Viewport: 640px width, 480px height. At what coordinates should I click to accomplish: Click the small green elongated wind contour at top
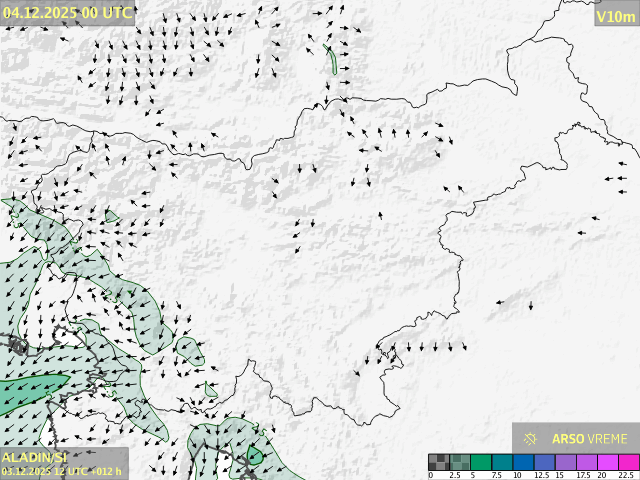[331, 60]
